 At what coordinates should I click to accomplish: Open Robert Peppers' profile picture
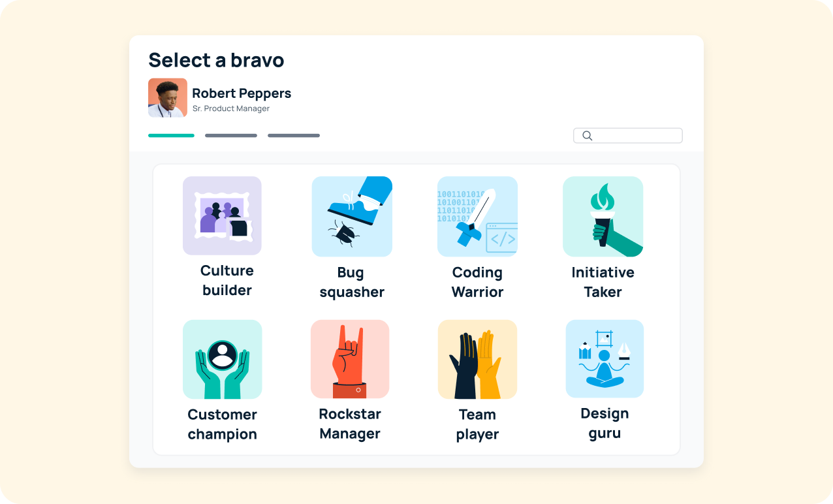(168, 97)
